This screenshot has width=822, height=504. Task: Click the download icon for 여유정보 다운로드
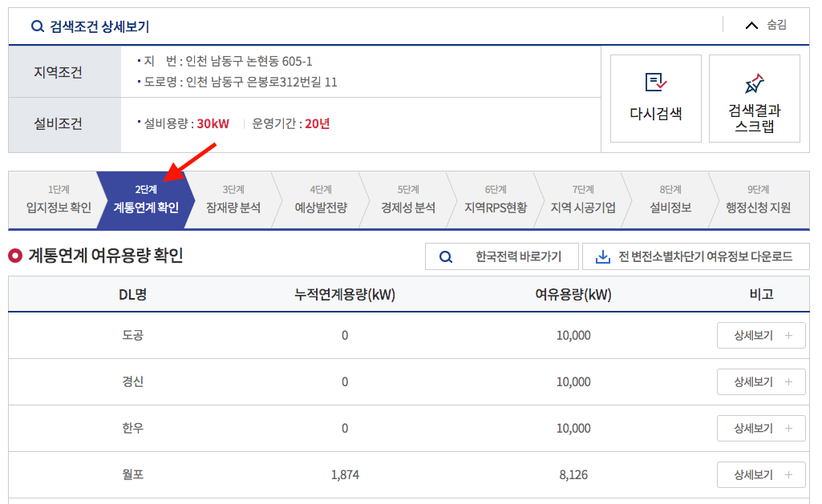tap(603, 256)
